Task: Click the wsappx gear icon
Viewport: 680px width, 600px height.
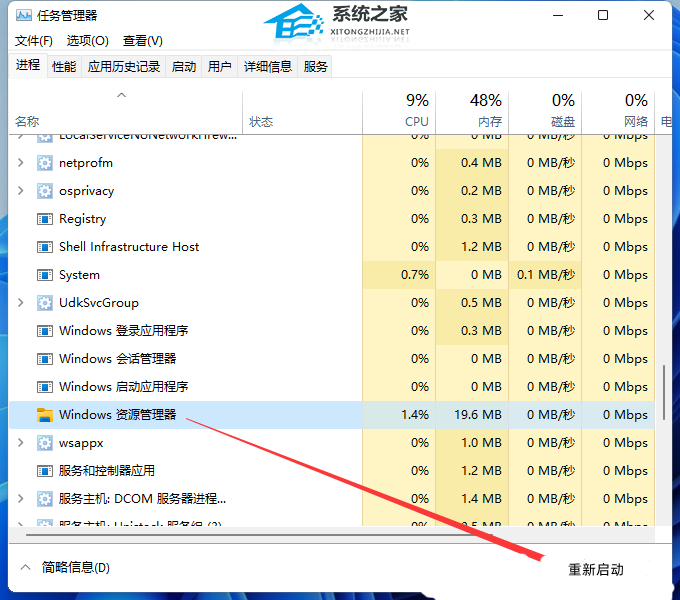Action: (44, 443)
